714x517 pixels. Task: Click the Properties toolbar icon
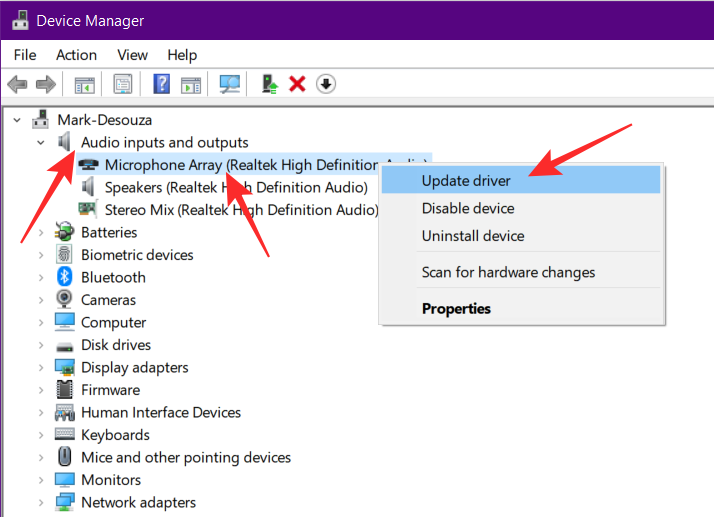pos(123,85)
